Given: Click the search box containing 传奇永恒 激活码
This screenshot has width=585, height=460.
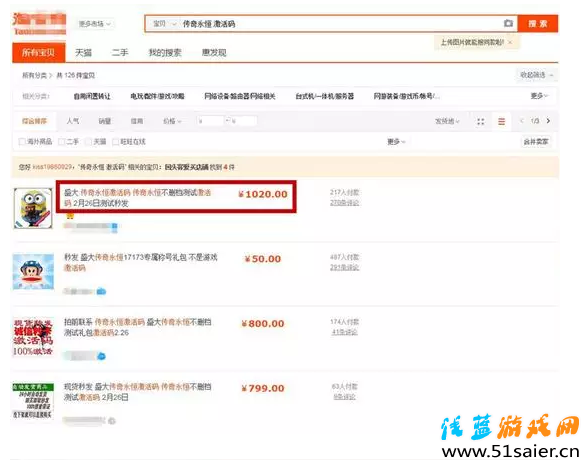Looking at the screenshot, I should click(340, 24).
